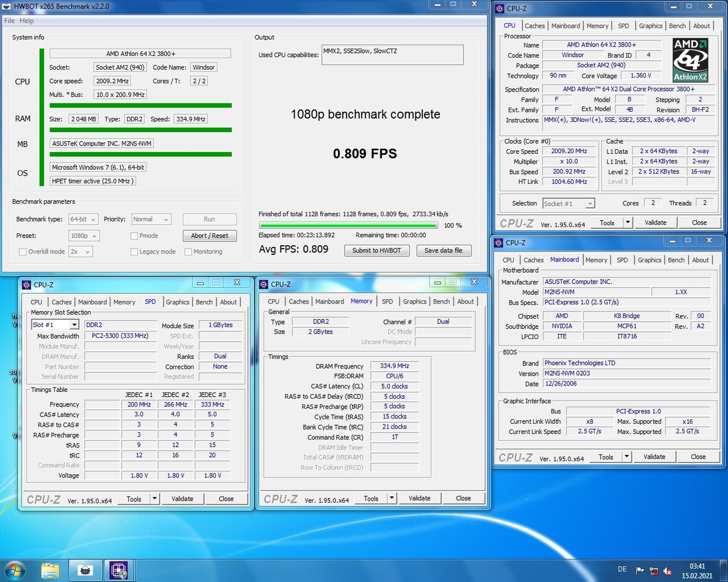The image size is (728, 582).
Task: Enable the Pmode checkbox
Action: pyautogui.click(x=134, y=236)
